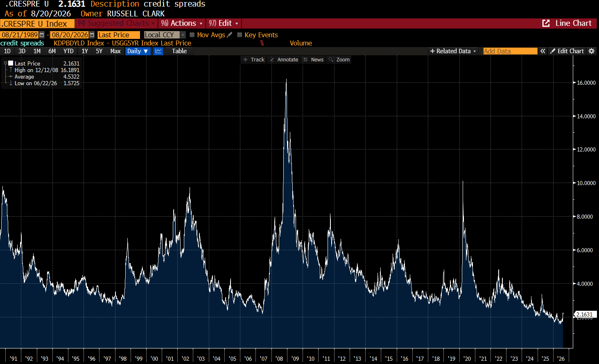Activate the Zoom magnifier tool
This screenshot has width=599, height=364.
(339, 60)
